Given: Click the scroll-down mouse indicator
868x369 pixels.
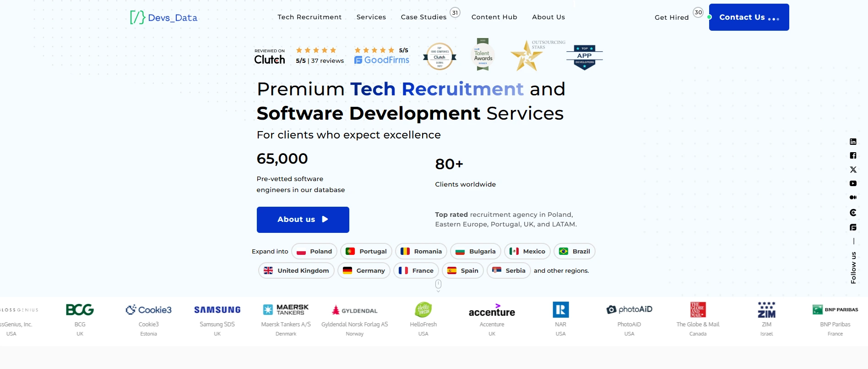Looking at the screenshot, I should tap(438, 285).
